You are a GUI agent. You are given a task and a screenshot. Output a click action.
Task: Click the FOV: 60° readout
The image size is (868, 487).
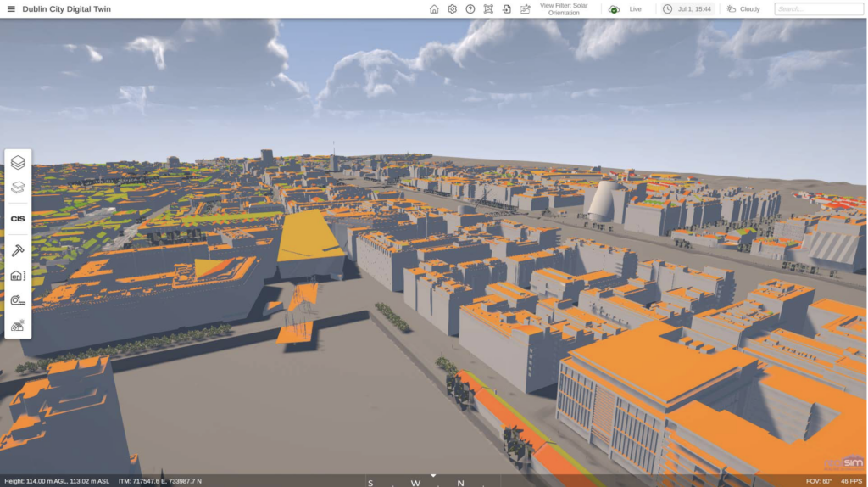tap(819, 481)
